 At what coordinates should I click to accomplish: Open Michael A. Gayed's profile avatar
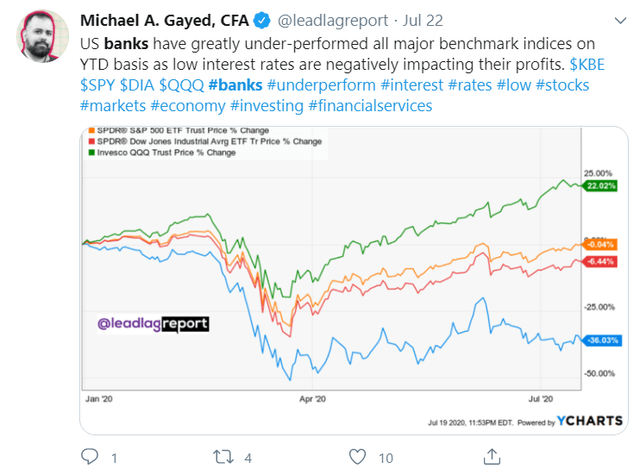coord(42,36)
